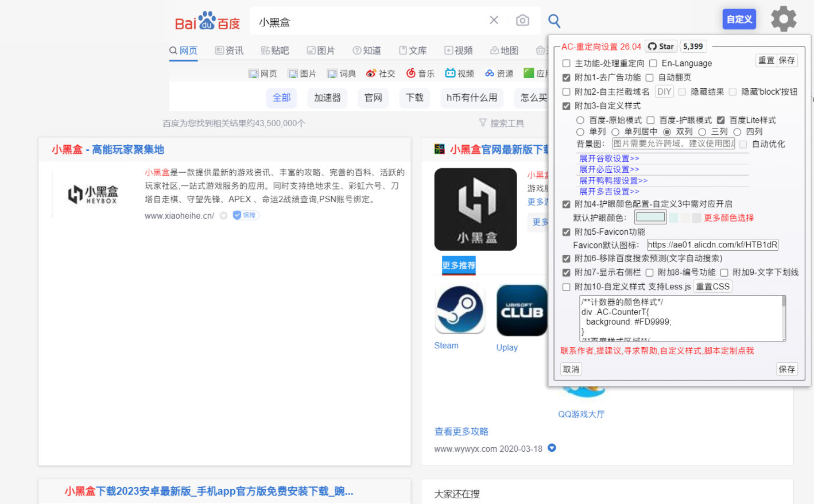Uncheck 附加1-去广告功能
The width and height of the screenshot is (814, 504).
point(567,77)
